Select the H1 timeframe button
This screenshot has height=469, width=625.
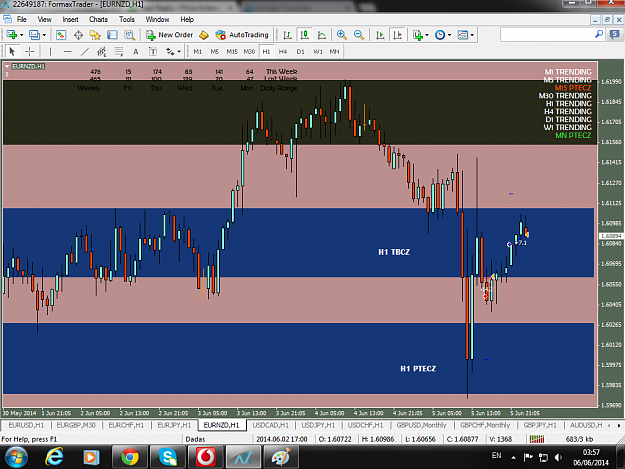pyautogui.click(x=266, y=51)
